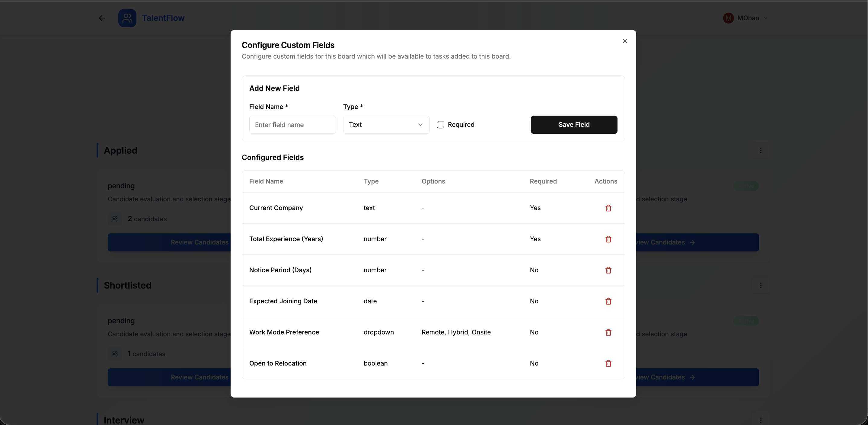Screen dimensions: 868x425
Task: Delete the Notice Period (Days) field
Action: pos(608,270)
